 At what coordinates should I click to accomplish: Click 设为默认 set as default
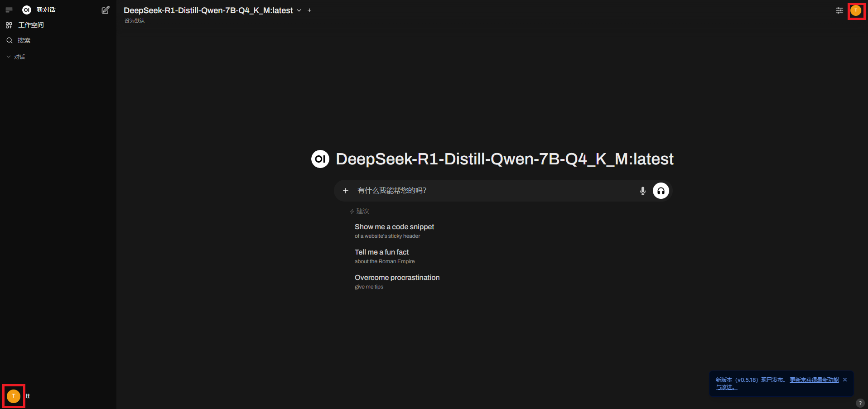pyautogui.click(x=135, y=21)
